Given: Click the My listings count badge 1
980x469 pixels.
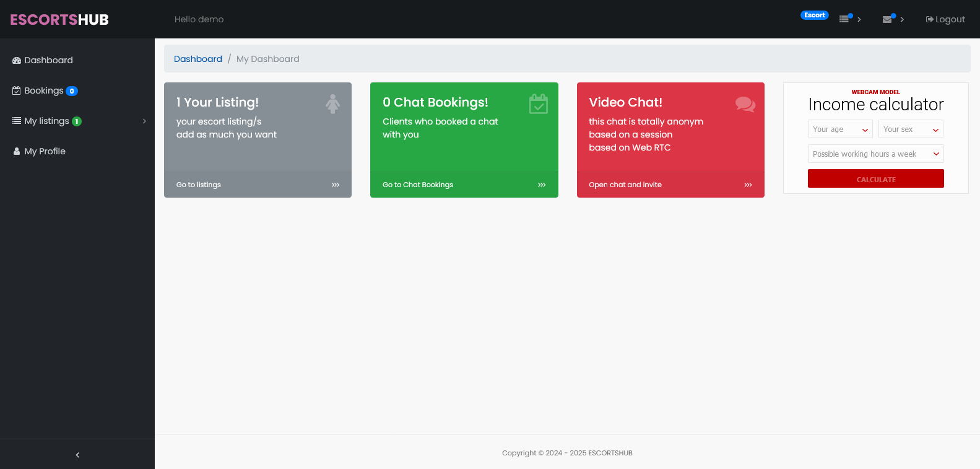Looking at the screenshot, I should [x=77, y=121].
